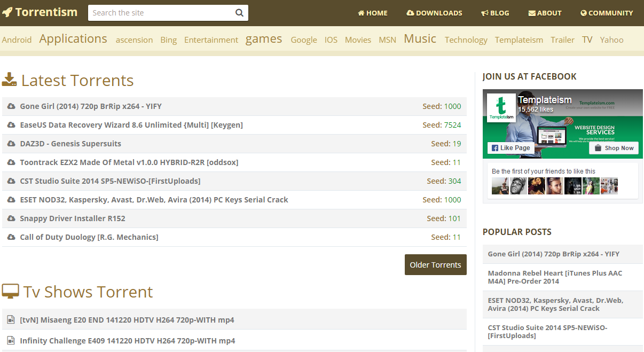Select the Applications tag
Screen dimensions: 644x352
coord(73,38)
